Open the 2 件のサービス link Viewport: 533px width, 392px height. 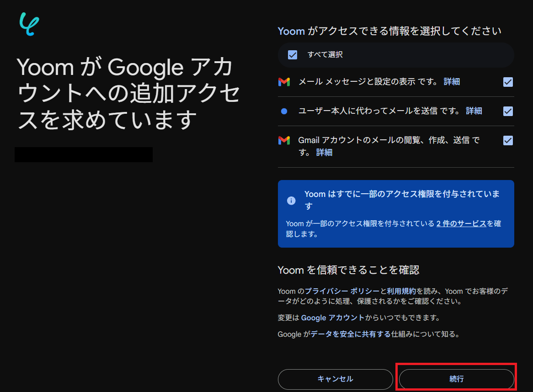[461, 223]
